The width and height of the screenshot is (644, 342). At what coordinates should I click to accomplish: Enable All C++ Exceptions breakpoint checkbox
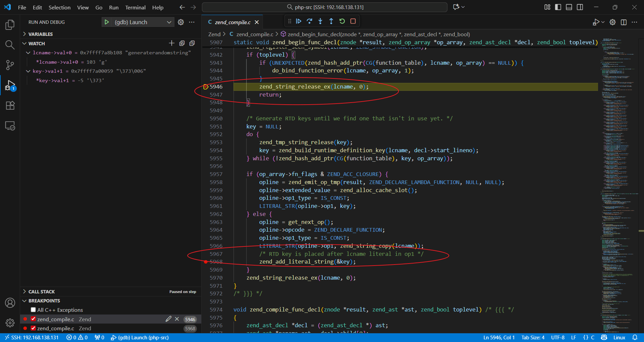(x=33, y=310)
